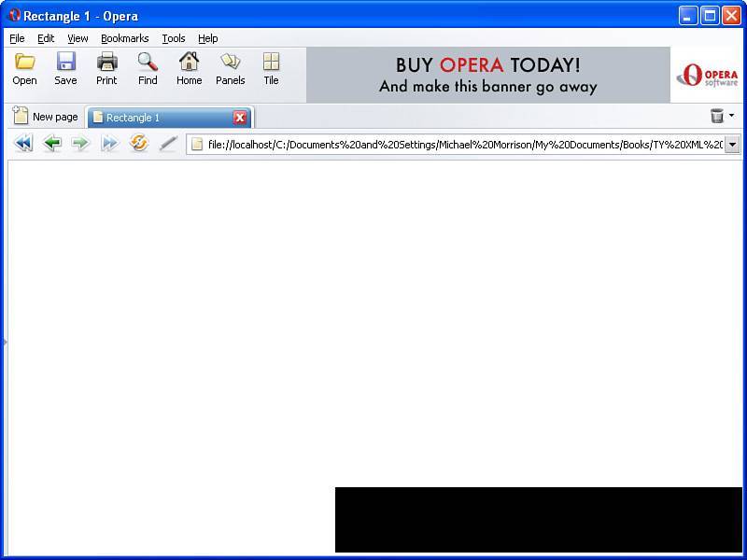Open the Bookmarks menu
Screen dimensions: 747x560
pos(125,38)
